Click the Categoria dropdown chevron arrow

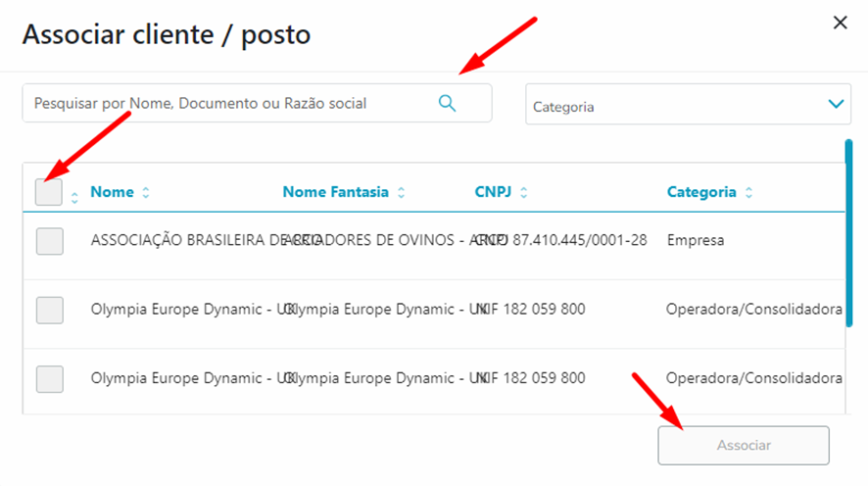click(836, 104)
